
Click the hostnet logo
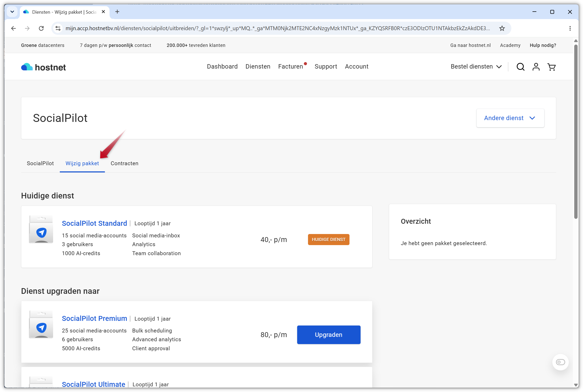click(x=43, y=67)
